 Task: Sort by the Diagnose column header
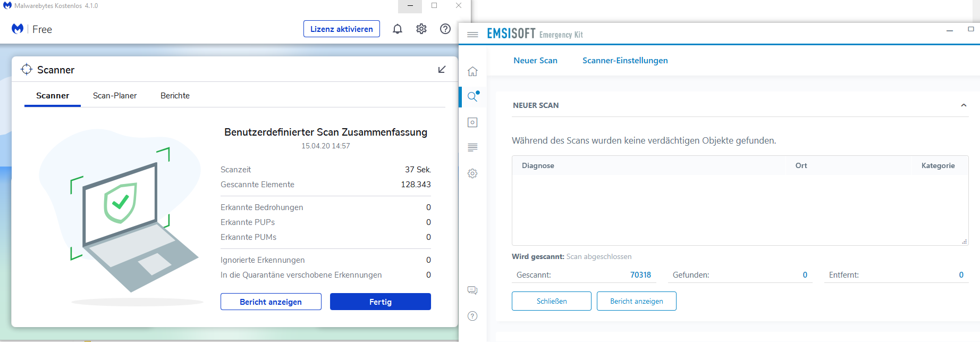[538, 165]
